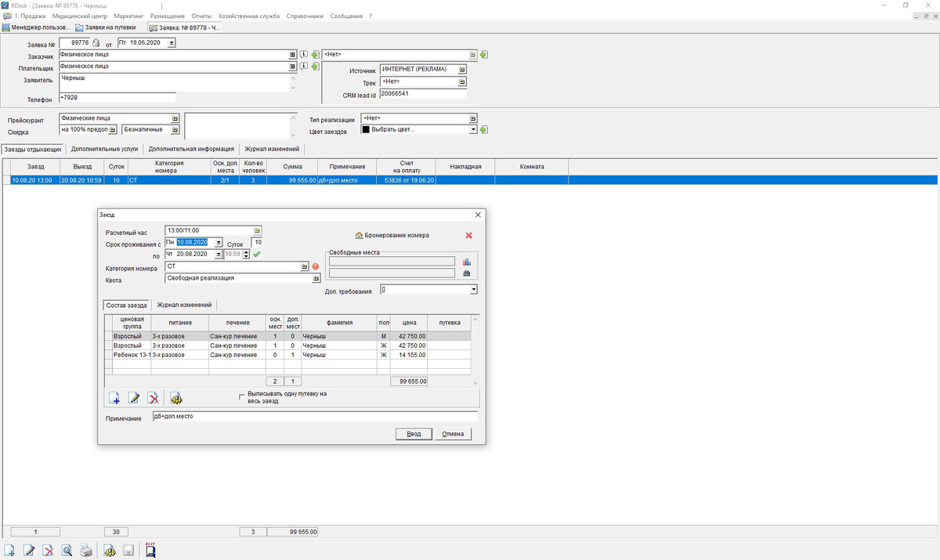Open the Расчетный час lookup button
Viewport: 940px width, 560px height.
click(x=257, y=231)
